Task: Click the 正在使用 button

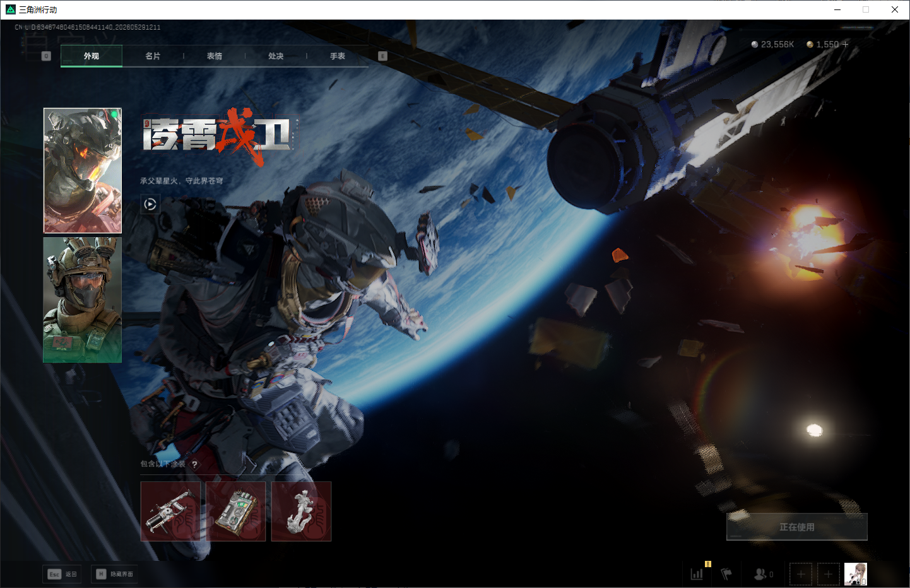Action: pyautogui.click(x=797, y=527)
